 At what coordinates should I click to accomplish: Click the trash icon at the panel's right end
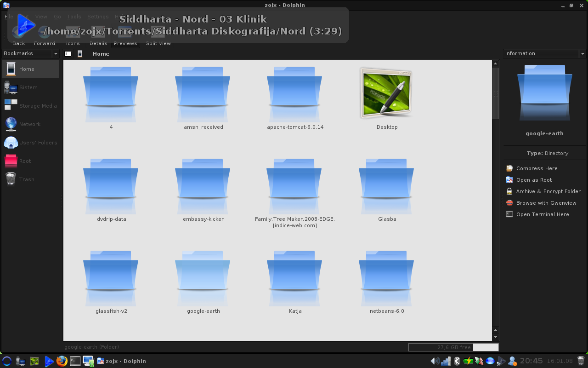pyautogui.click(x=581, y=361)
